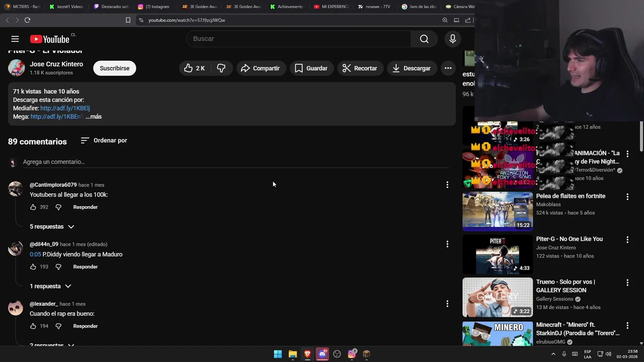
Task: Open the Minecraft Minero parody thumbnail
Action: pyautogui.click(x=498, y=334)
